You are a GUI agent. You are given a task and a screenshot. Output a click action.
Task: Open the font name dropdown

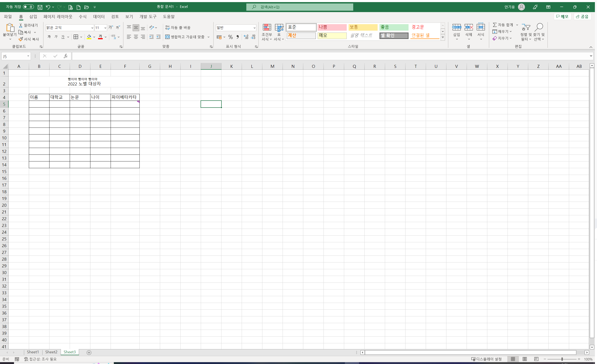[92, 28]
